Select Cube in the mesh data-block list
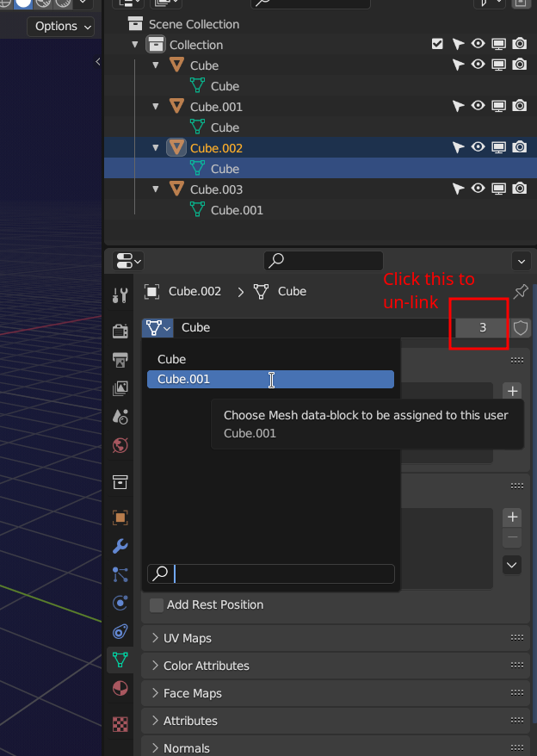The image size is (537, 756). click(270, 359)
